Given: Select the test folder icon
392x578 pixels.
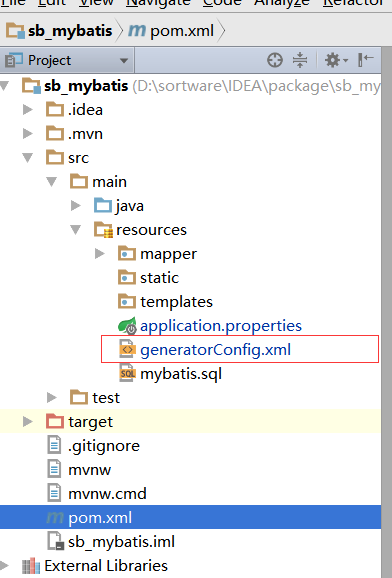Looking at the screenshot, I should pos(79,397).
